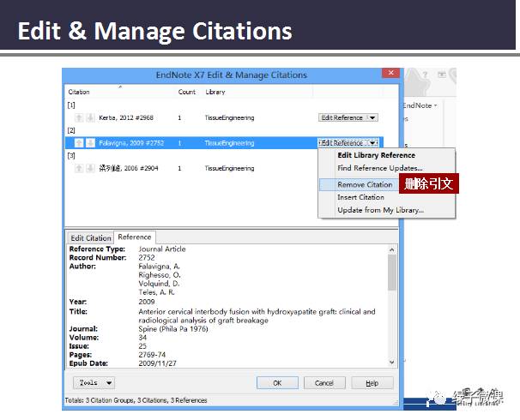The width and height of the screenshot is (520, 420).
Task: Move Kerba 2012 citation up arrow
Action: click(79, 117)
